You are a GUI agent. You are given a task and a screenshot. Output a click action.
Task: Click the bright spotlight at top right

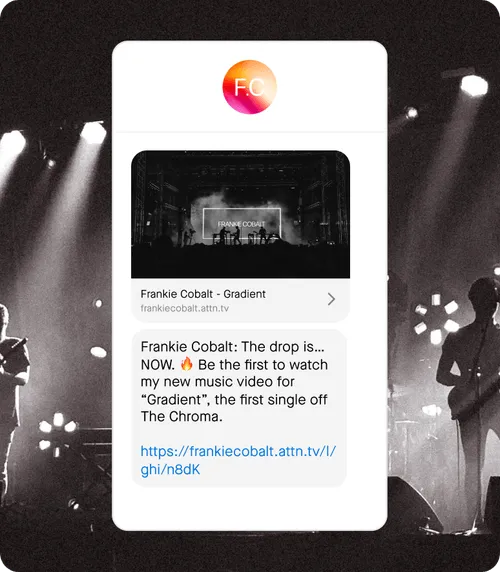coord(473,86)
